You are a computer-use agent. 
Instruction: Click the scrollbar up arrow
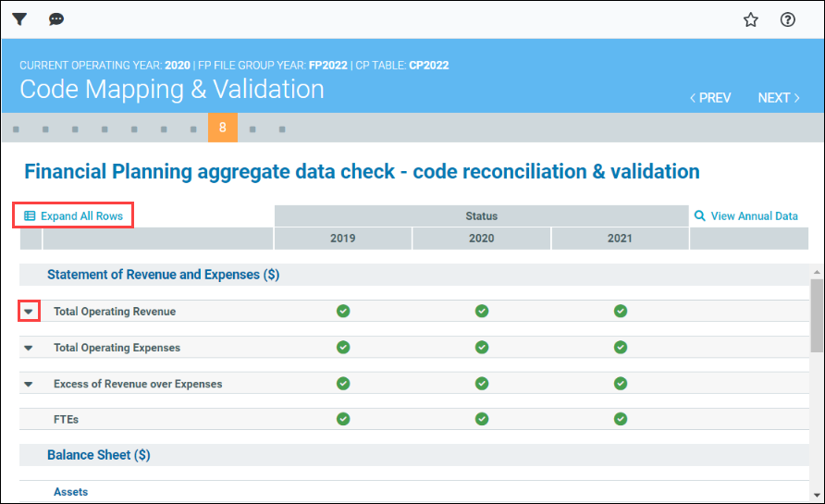(x=817, y=272)
